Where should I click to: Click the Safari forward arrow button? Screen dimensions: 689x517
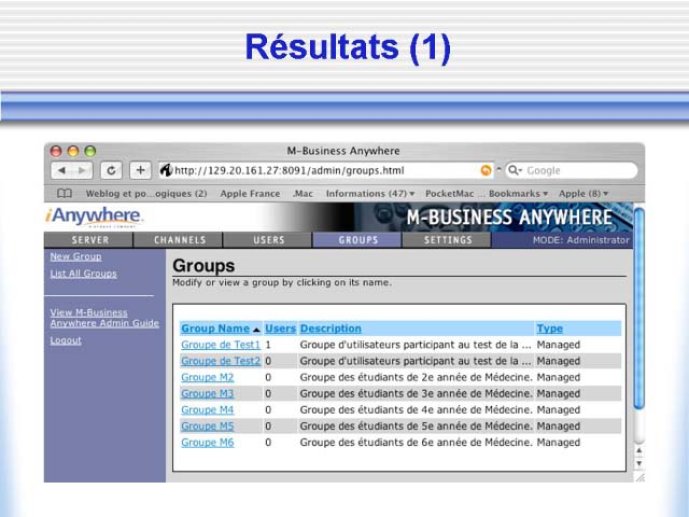[x=82, y=170]
